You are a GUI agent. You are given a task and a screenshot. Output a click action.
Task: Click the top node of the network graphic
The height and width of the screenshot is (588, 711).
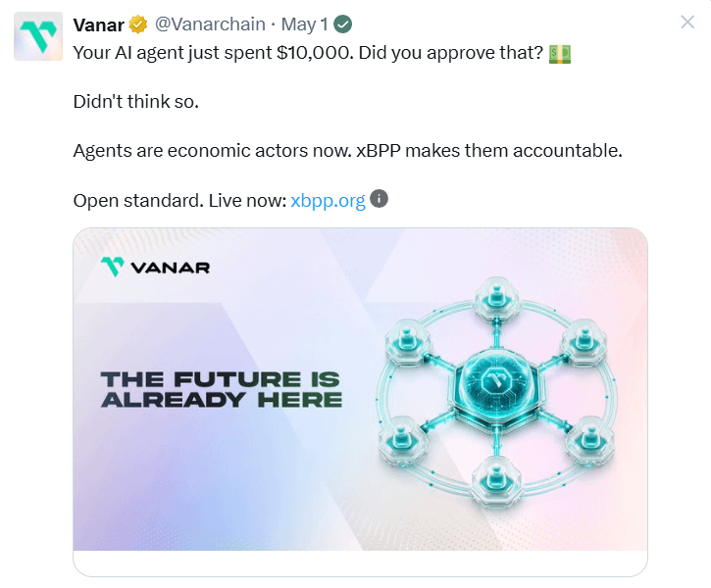[x=497, y=298]
